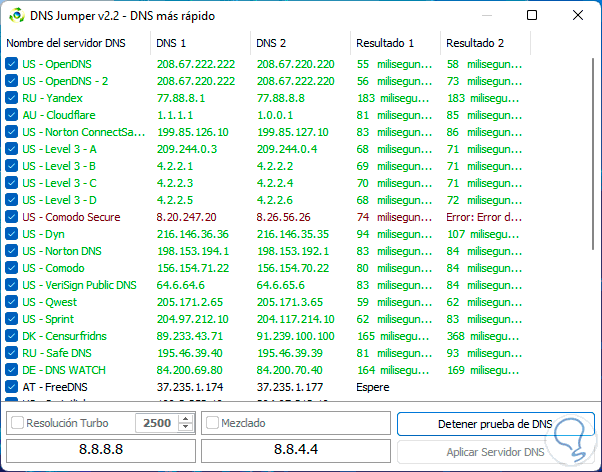
Task: Select the US - Level 3 - C row name
Action: [59, 183]
